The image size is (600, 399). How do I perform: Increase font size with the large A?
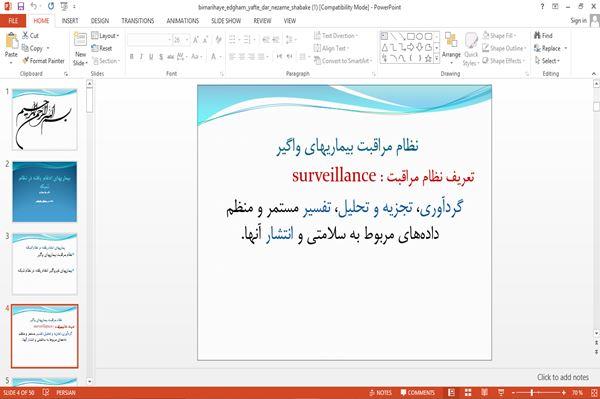point(196,40)
